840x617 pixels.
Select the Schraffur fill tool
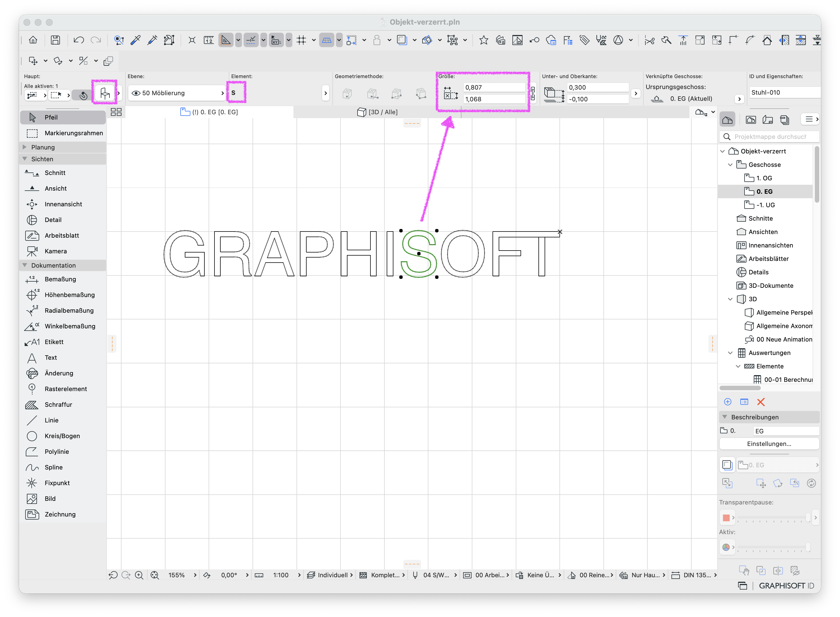pyautogui.click(x=63, y=405)
